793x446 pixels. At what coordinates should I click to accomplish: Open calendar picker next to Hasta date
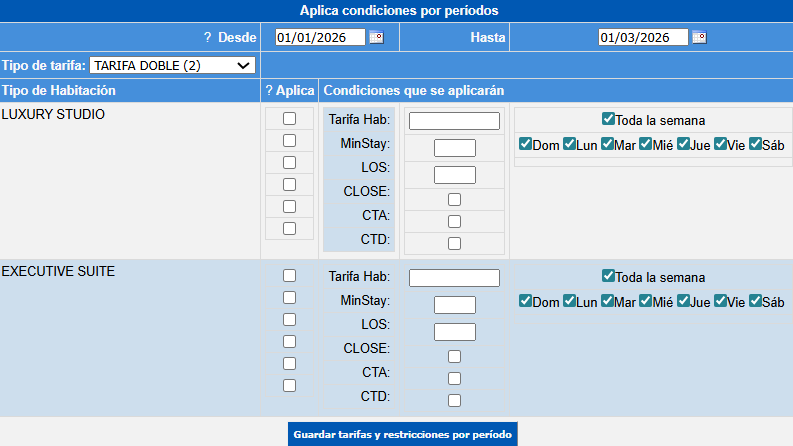pos(699,38)
